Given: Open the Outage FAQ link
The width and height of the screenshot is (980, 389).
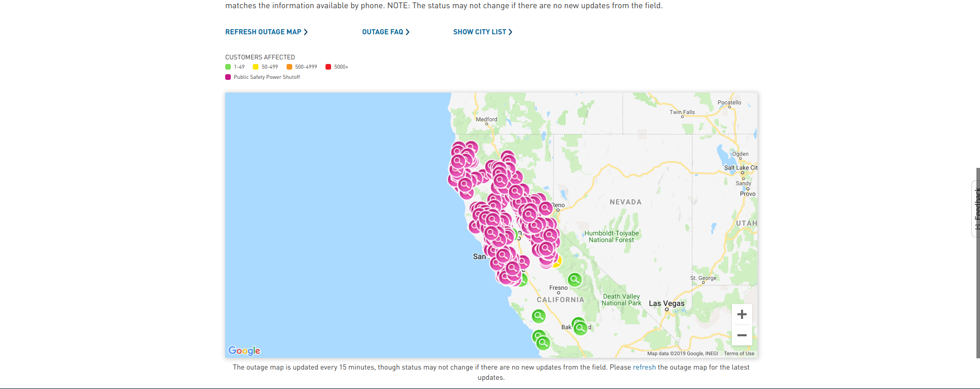Looking at the screenshot, I should (x=386, y=32).
